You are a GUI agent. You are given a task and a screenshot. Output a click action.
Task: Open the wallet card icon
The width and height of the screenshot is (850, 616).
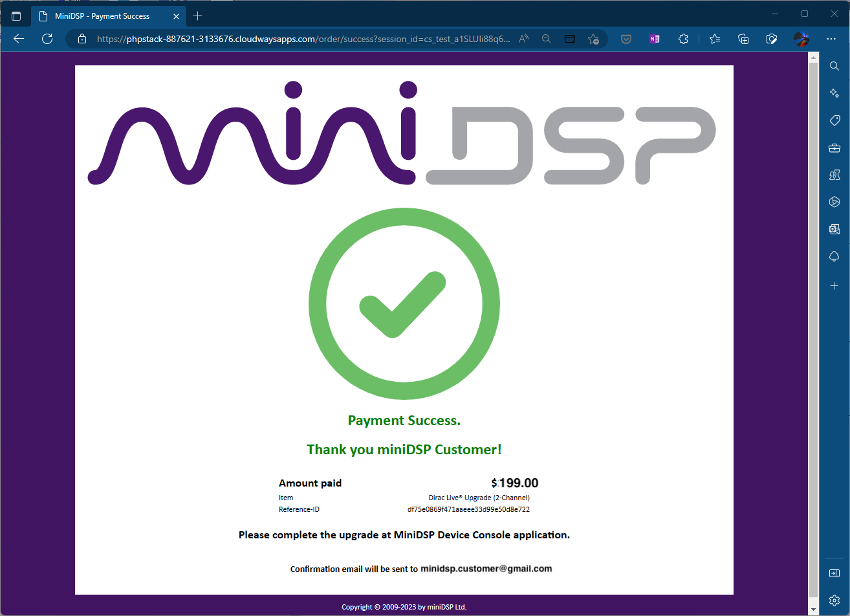[570, 39]
